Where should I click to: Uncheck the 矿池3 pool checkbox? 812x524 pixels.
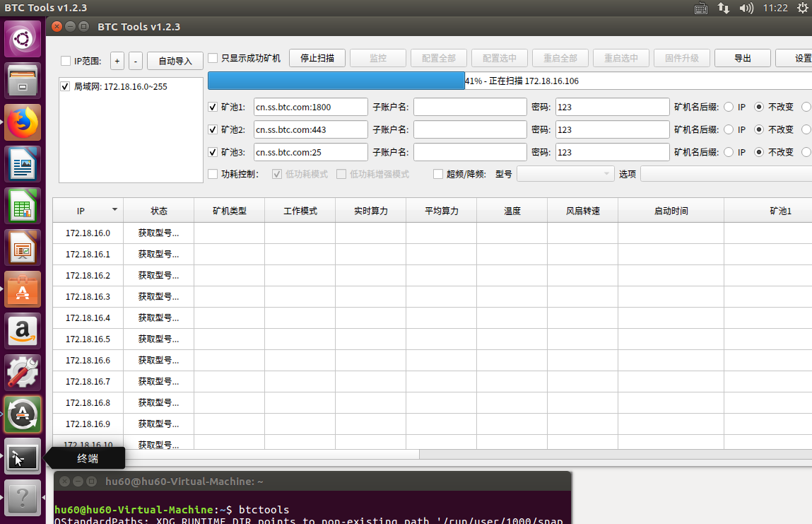click(x=213, y=152)
